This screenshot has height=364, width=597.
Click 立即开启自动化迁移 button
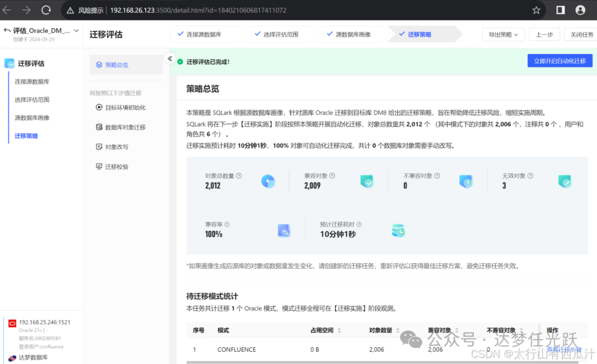tap(559, 61)
